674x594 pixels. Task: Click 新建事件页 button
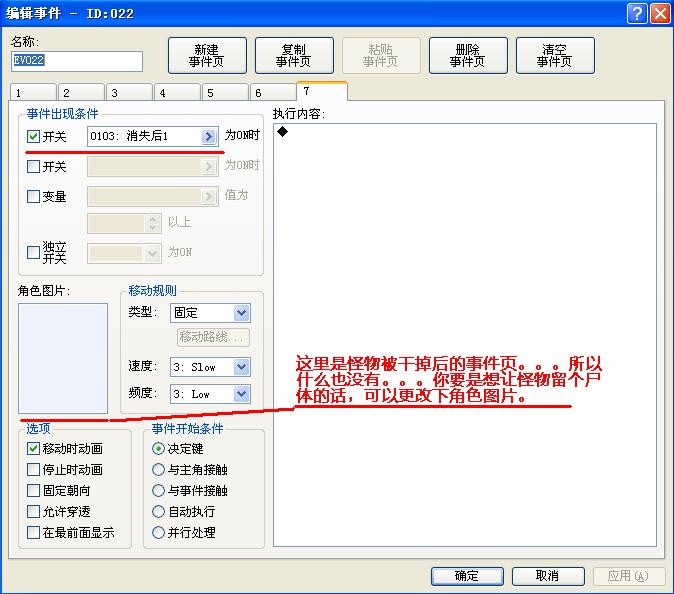coord(207,55)
